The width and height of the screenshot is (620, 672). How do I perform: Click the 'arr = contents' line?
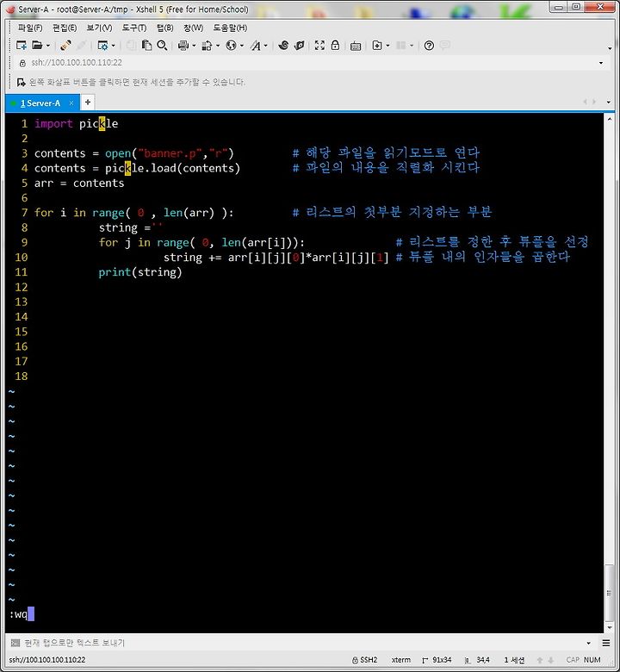point(79,183)
